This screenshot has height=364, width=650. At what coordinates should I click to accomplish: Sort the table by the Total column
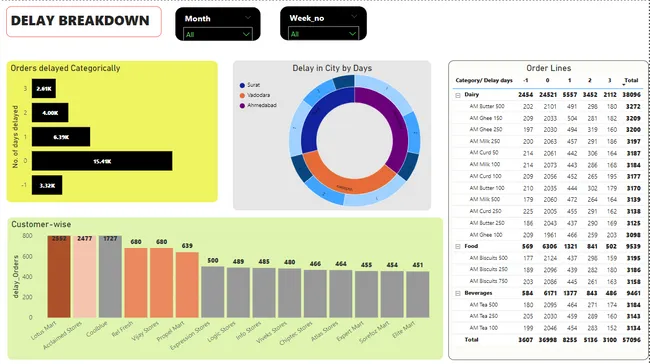631,80
